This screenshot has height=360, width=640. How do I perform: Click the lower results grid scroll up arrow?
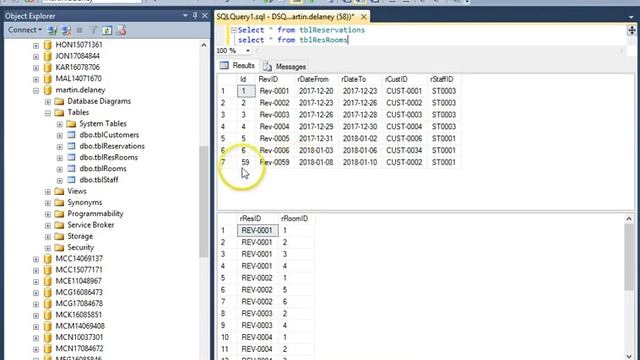[x=629, y=219]
